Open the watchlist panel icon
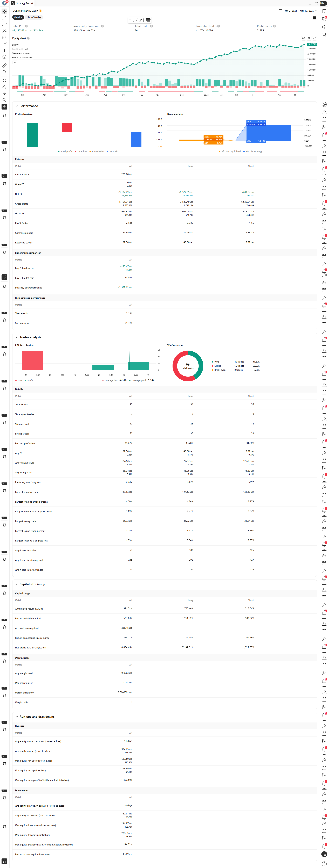The image size is (328, 868). (x=324, y=11)
